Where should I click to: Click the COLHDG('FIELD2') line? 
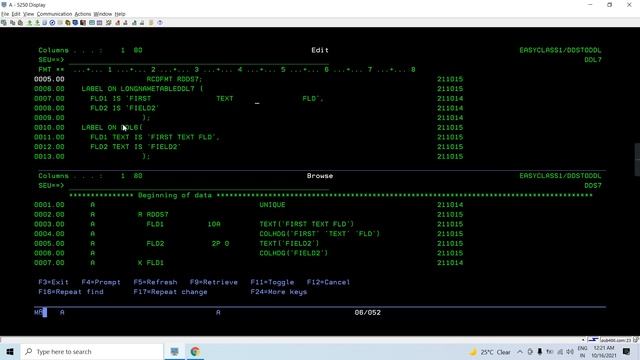293,253
